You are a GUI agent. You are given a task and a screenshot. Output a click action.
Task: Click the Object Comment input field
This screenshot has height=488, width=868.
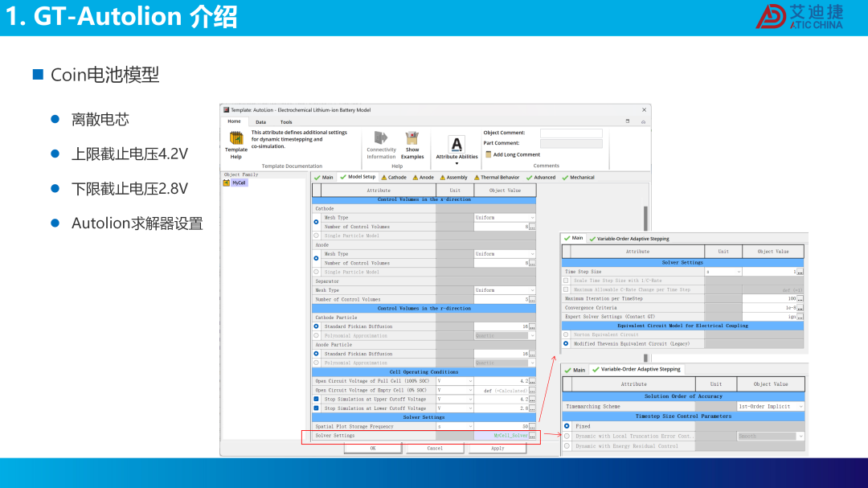click(x=571, y=133)
